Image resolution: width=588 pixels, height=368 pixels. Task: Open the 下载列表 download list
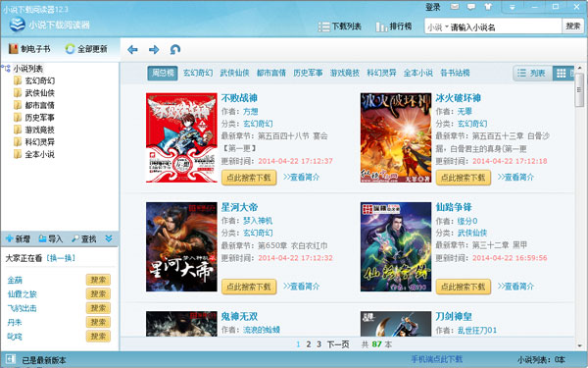[340, 26]
